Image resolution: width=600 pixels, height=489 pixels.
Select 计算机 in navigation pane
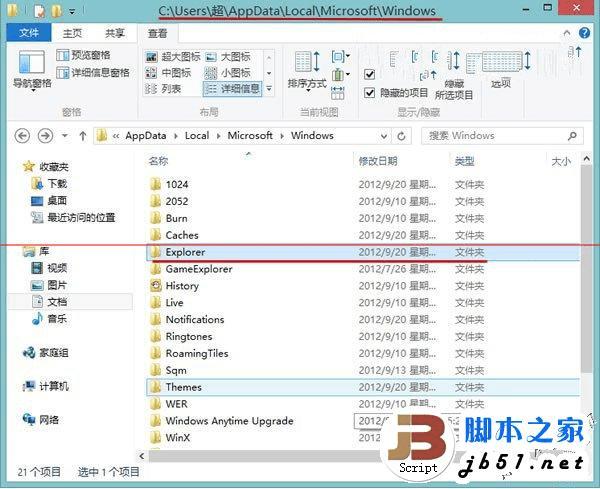(46, 386)
